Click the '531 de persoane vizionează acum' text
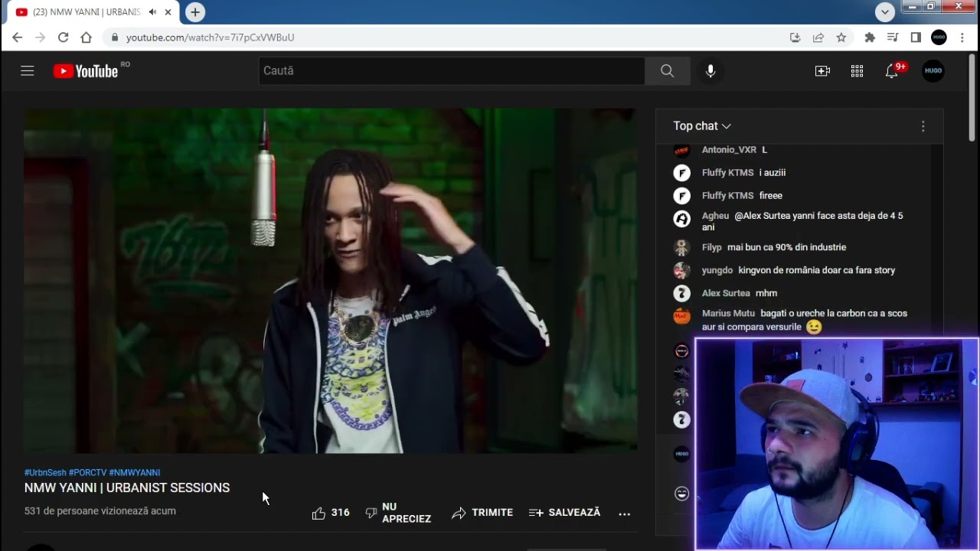 pyautogui.click(x=100, y=511)
